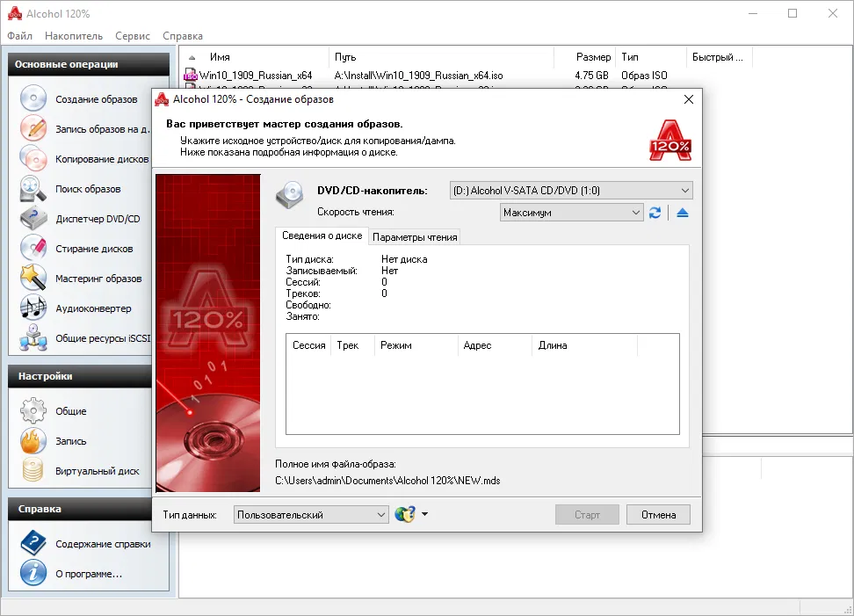Open the DVD/CD-накопитель drive dropdown
This screenshot has width=854, height=616.
click(571, 191)
